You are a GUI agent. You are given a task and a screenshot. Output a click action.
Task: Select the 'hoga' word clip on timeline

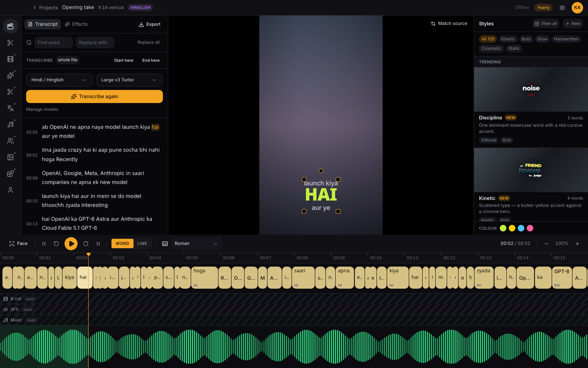pos(204,278)
